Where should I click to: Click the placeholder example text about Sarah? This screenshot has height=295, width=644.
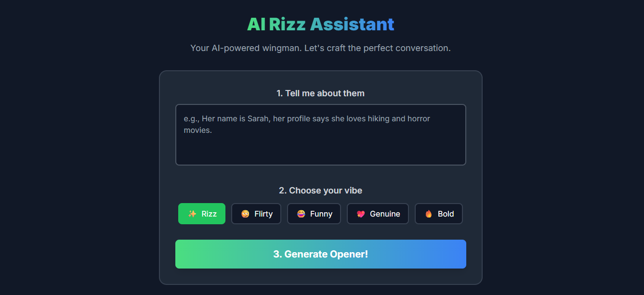306,118
